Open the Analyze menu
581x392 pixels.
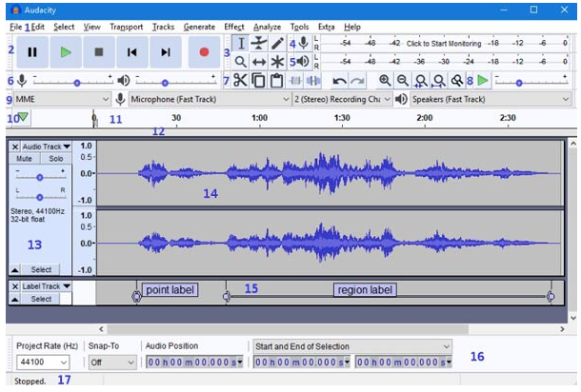(x=267, y=27)
